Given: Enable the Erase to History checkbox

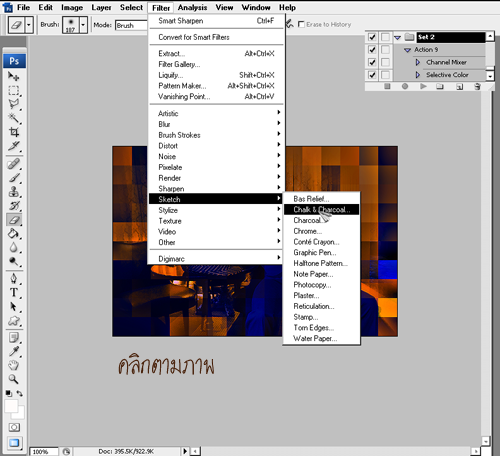Looking at the screenshot, I should (301, 24).
